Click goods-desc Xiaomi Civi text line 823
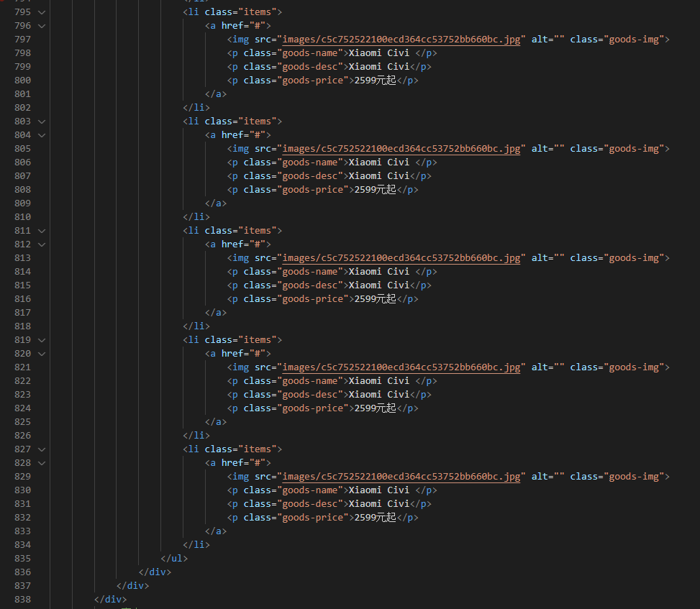The image size is (700, 609). (378, 395)
